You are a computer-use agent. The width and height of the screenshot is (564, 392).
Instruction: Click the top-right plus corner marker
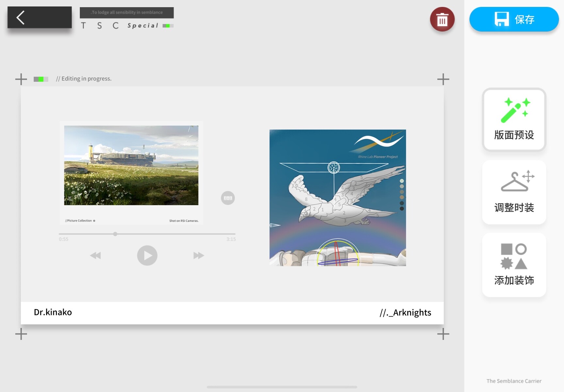click(x=443, y=79)
